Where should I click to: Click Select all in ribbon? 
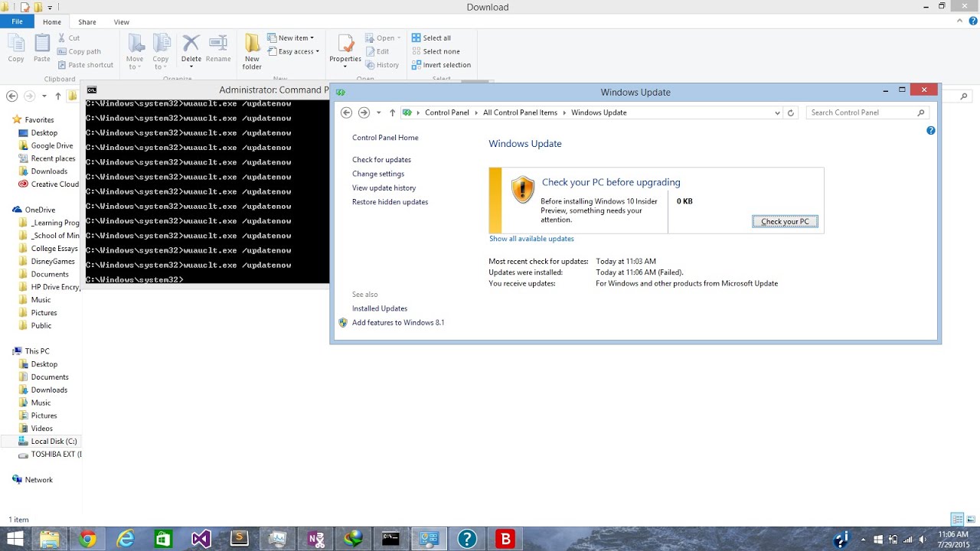[431, 37]
